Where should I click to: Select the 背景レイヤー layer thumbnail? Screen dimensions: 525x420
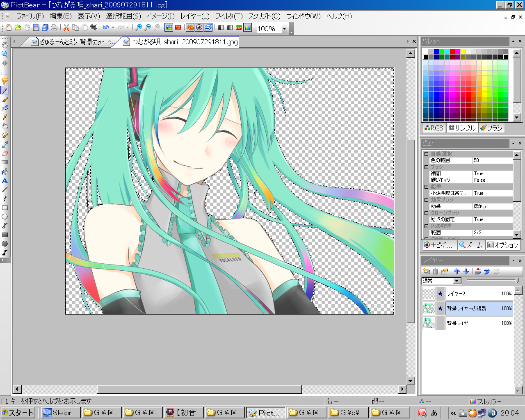click(429, 323)
